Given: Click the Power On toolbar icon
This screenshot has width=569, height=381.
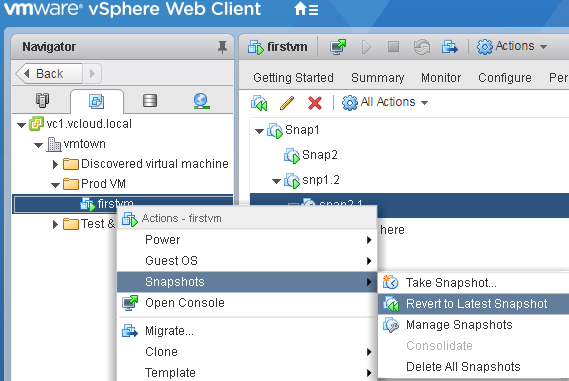Looking at the screenshot, I should tap(366, 47).
